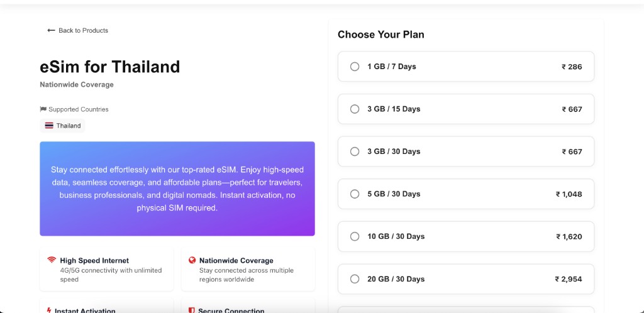The height and width of the screenshot is (313, 644).
Task: Select the 1 GB / 7 Days radio button
Action: point(355,67)
